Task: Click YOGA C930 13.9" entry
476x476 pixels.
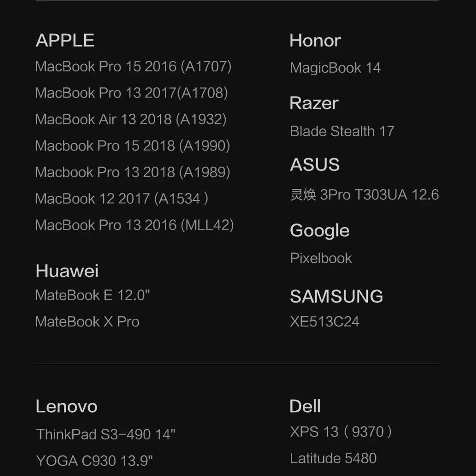Action: pyautogui.click(x=94, y=460)
